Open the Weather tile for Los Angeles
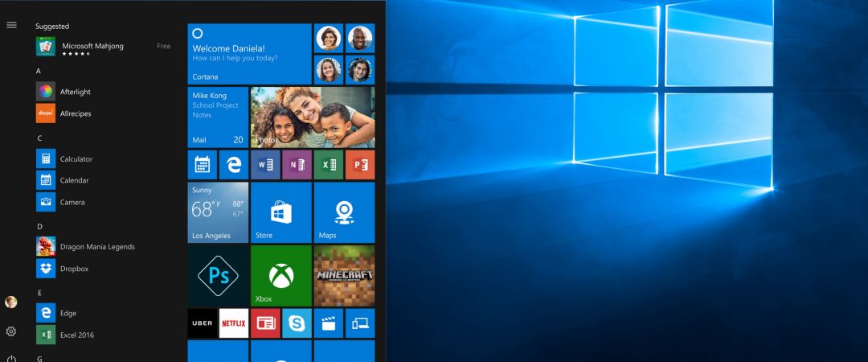 click(x=218, y=212)
